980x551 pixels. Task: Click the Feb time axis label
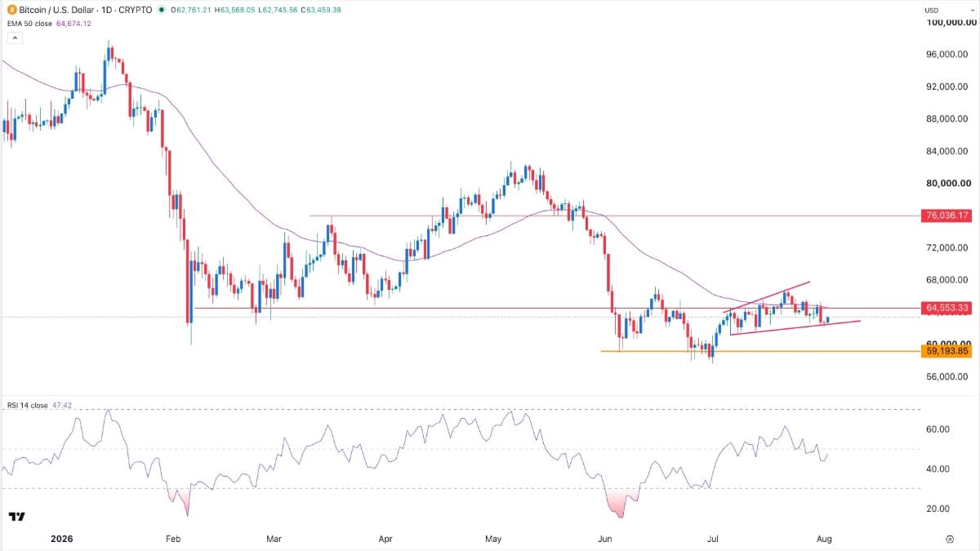point(172,539)
